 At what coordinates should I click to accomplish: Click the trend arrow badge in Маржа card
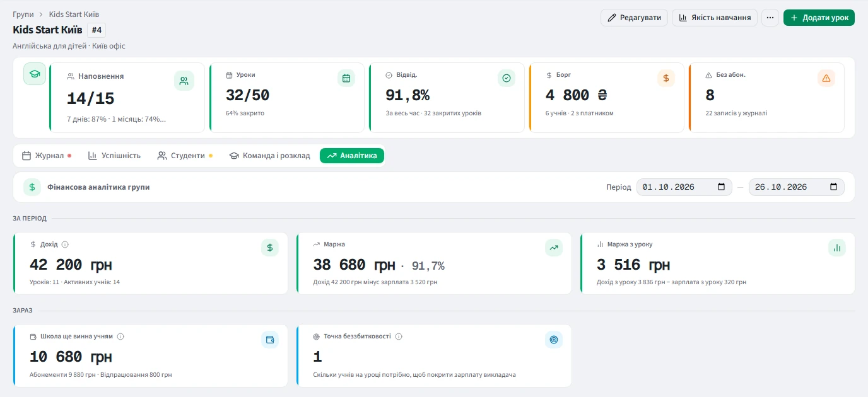(x=554, y=248)
